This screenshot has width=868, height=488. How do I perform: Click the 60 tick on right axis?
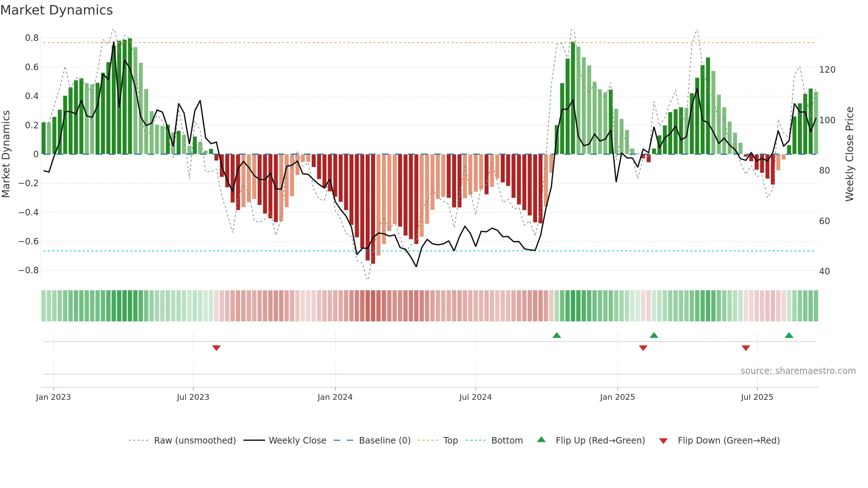[825, 221]
